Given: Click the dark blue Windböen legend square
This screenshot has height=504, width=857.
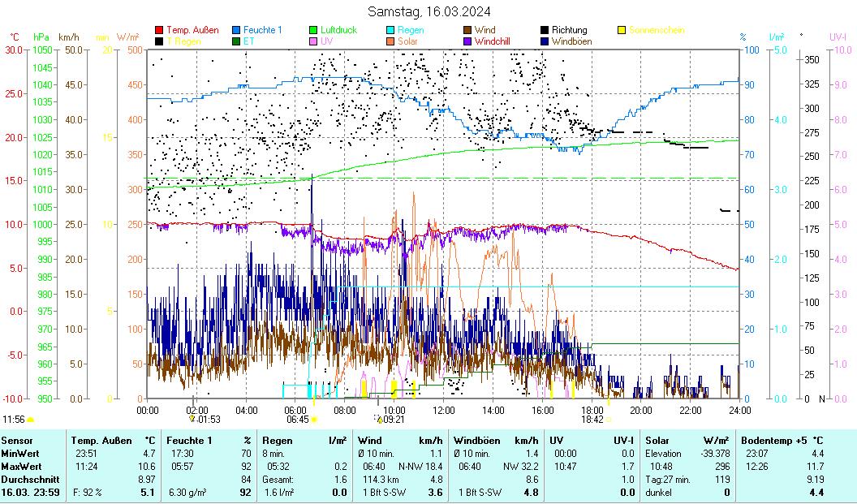Looking at the screenshot, I should [x=545, y=41].
